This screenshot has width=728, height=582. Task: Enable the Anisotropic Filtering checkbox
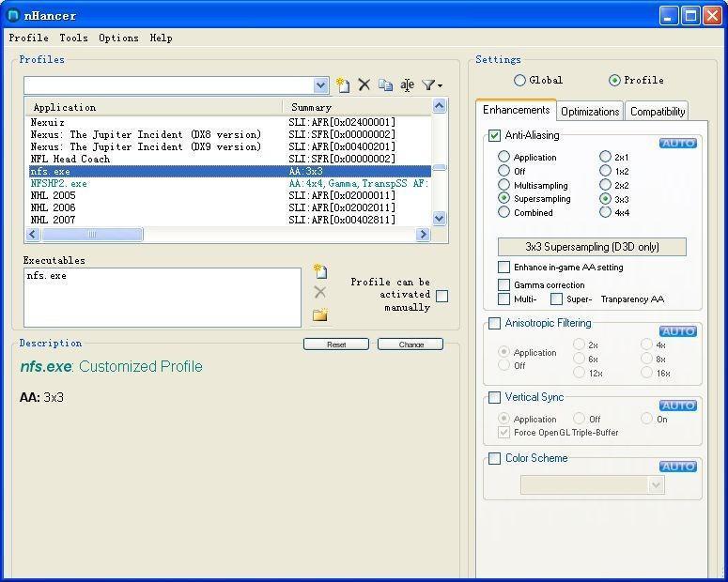(494, 323)
